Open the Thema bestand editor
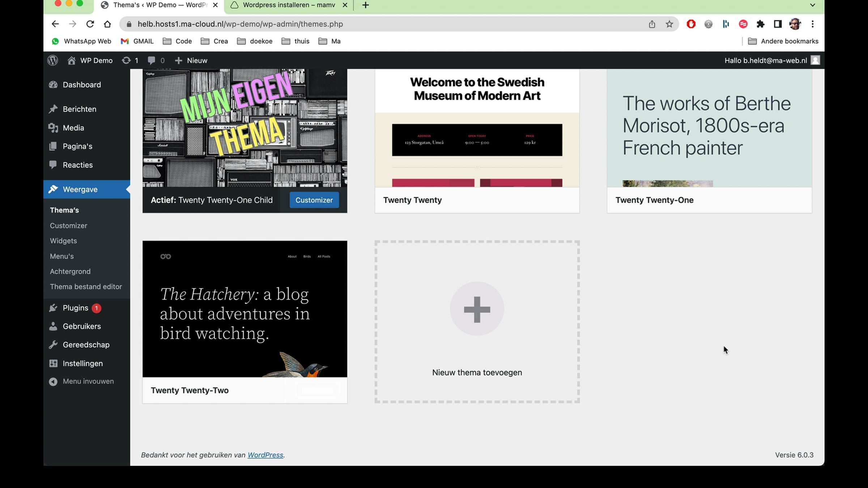 86,287
